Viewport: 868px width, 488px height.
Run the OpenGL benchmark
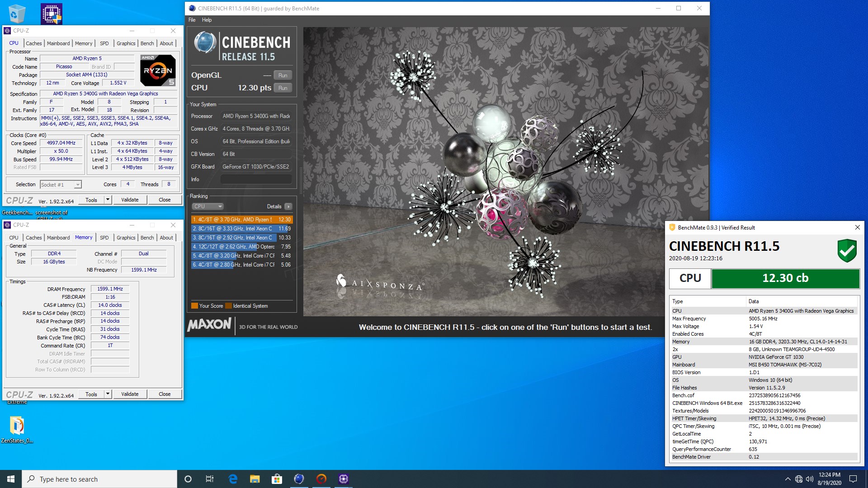[x=283, y=75]
